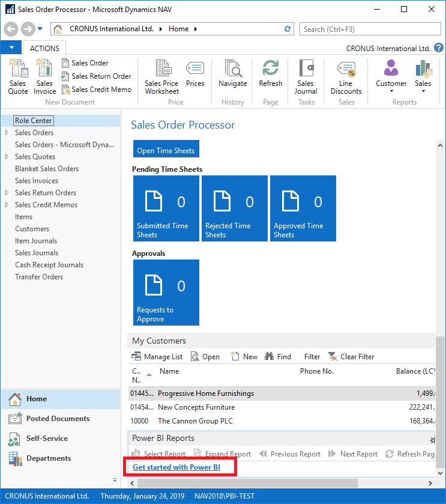The width and height of the screenshot is (446, 504).
Task: Sort by the Name column header
Action: 169,371
